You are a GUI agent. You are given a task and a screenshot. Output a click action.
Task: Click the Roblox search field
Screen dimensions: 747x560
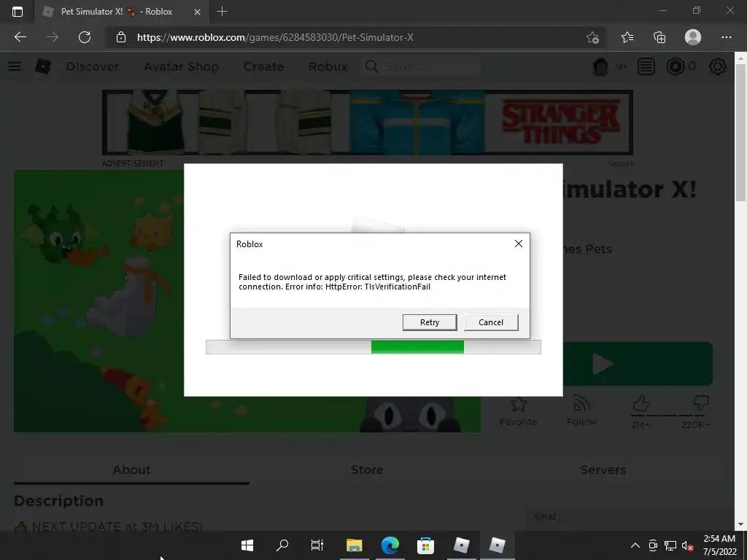tap(421, 66)
